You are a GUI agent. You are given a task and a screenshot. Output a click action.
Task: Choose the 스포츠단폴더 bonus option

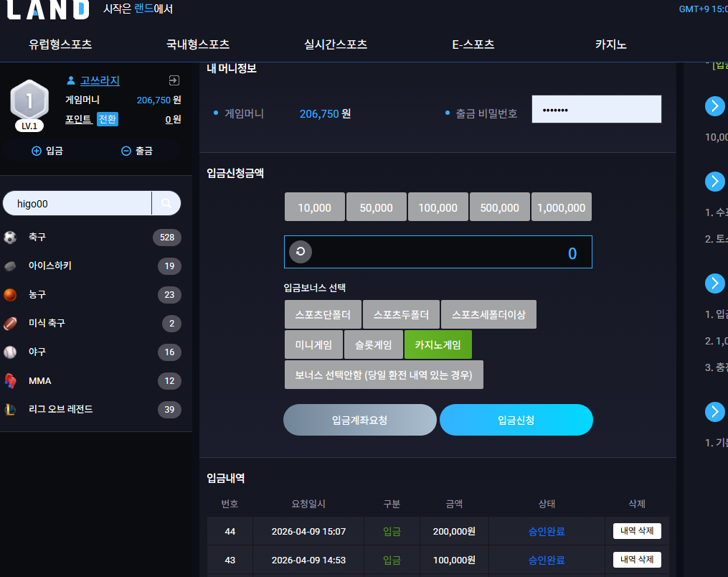click(x=323, y=314)
